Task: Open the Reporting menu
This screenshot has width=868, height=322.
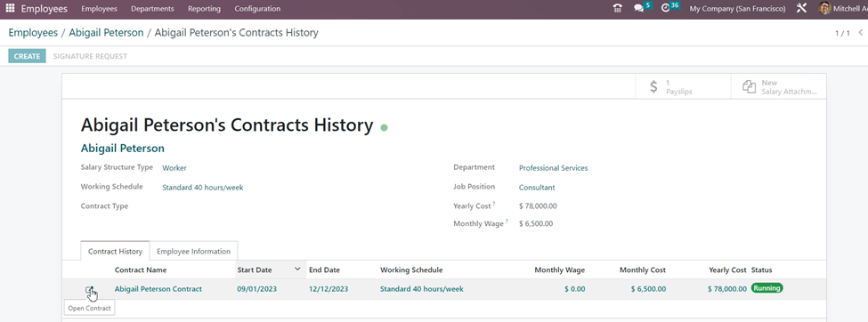Action: click(204, 9)
